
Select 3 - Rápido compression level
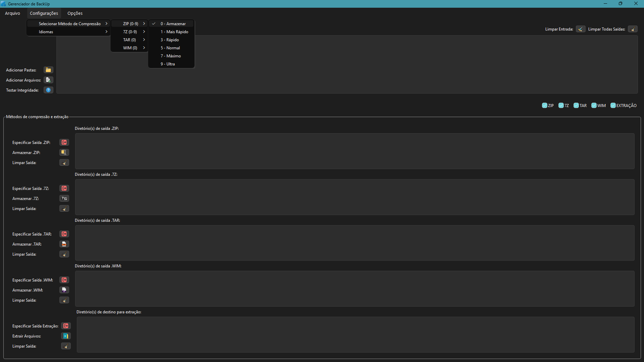pos(171,40)
